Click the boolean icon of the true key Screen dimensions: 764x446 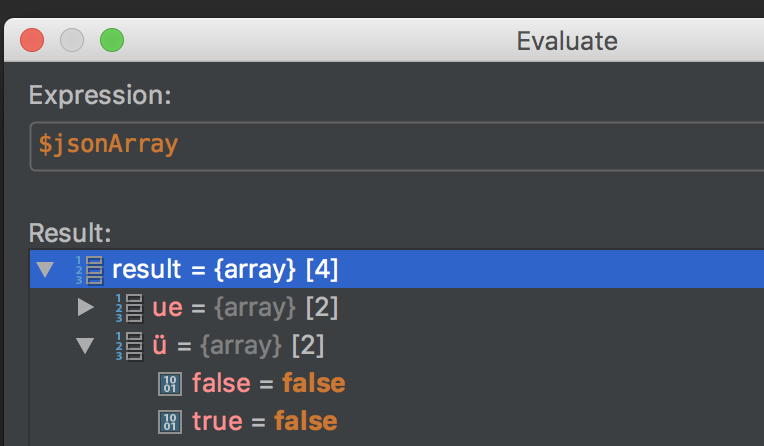[171, 421]
